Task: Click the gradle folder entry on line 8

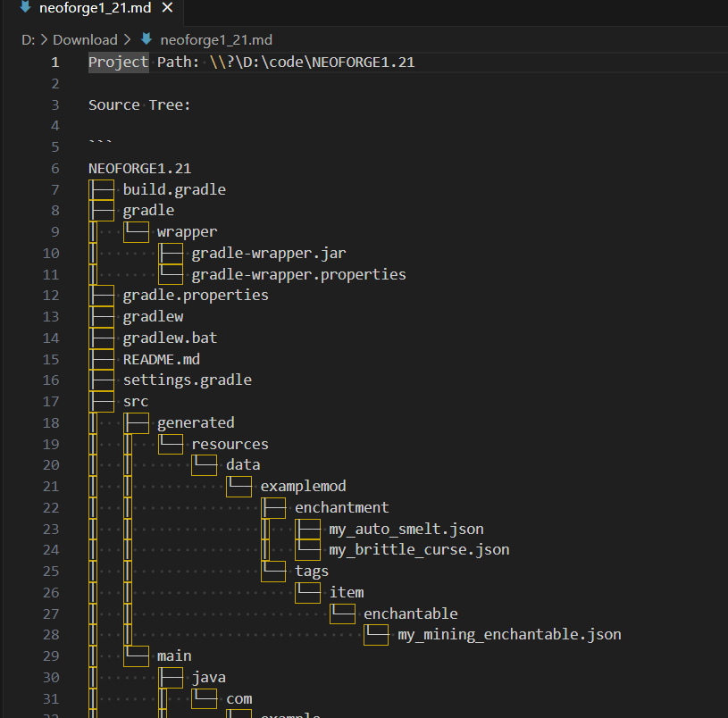Action: click(148, 211)
